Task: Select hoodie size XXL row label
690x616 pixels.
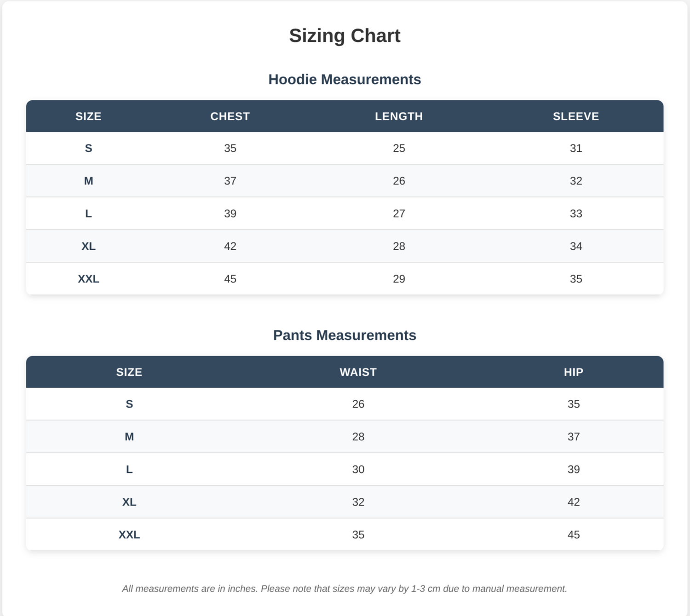Action: [88, 279]
